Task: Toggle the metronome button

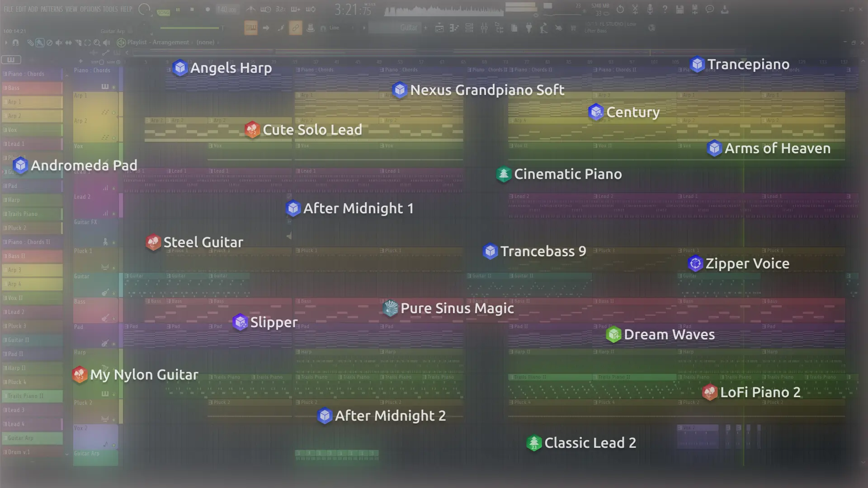Action: point(250,9)
